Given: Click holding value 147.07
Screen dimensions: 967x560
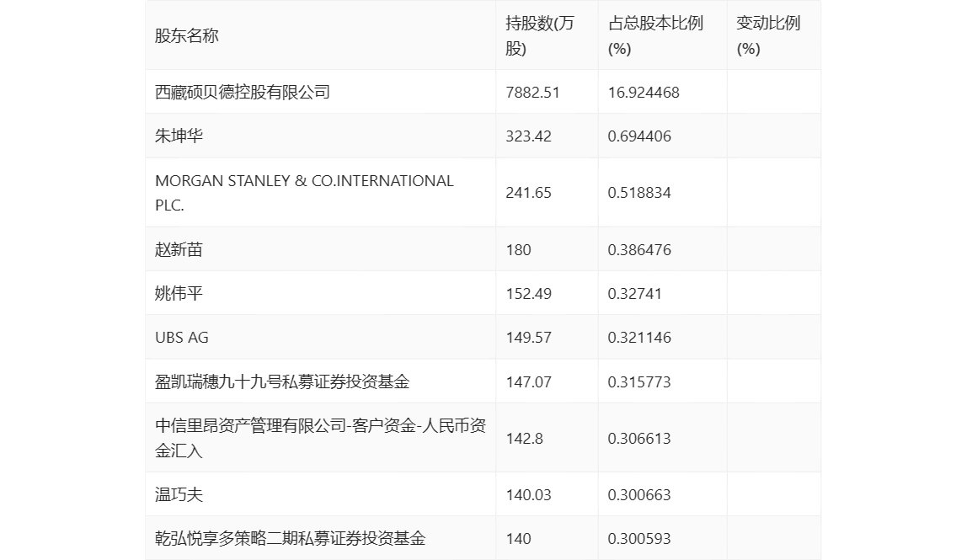Looking at the screenshot, I should click(528, 381).
